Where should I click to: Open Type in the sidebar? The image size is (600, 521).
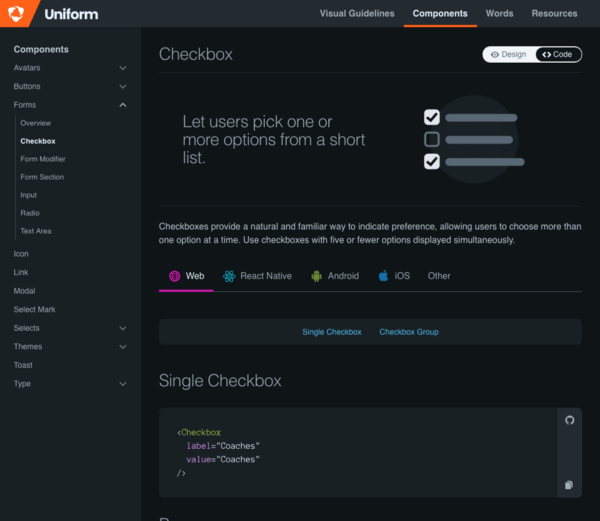click(x=22, y=384)
